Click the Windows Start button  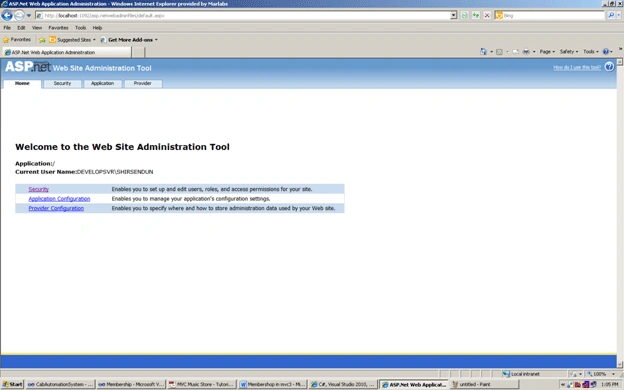(13, 384)
